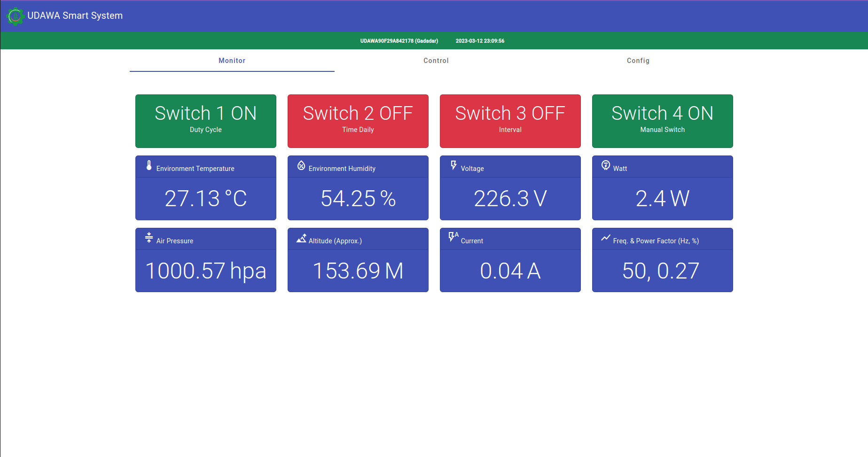Click the thermometer icon for Environment Temperature
This screenshot has height=457, width=868.
(x=149, y=165)
